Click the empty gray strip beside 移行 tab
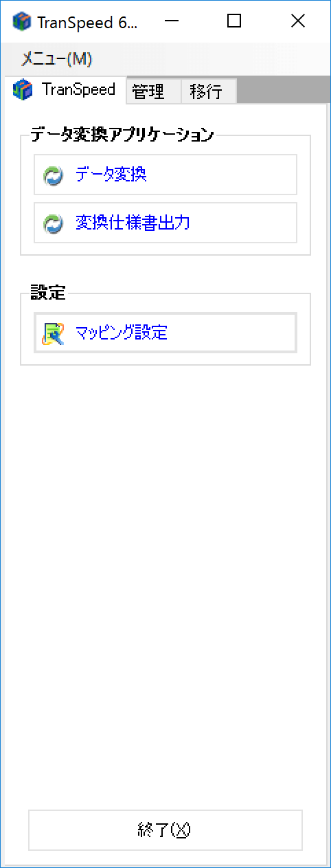 coord(283,90)
